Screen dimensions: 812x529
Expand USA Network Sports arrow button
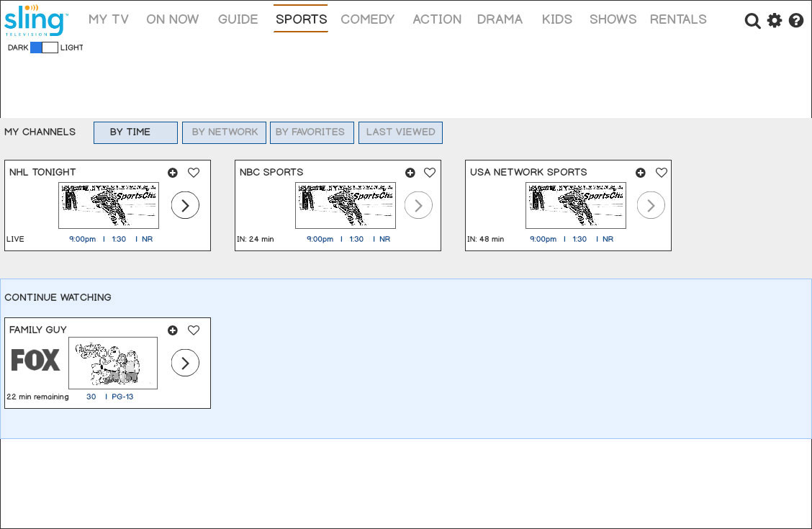point(651,205)
